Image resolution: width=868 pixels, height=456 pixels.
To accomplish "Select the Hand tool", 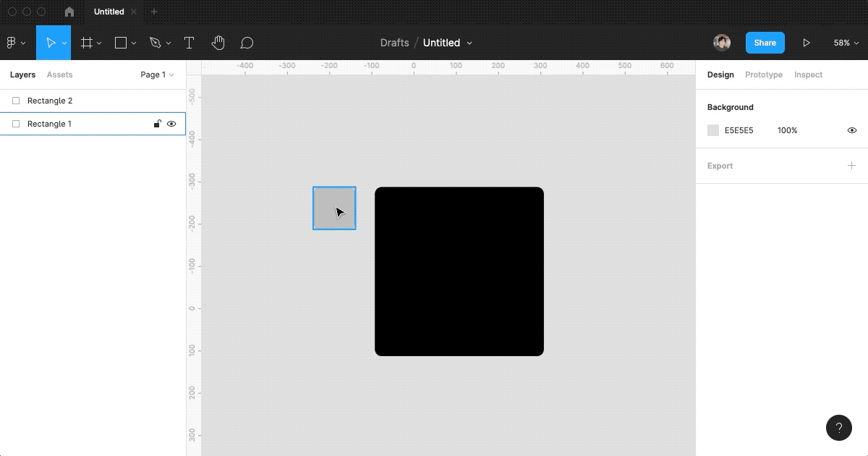I will pyautogui.click(x=218, y=43).
